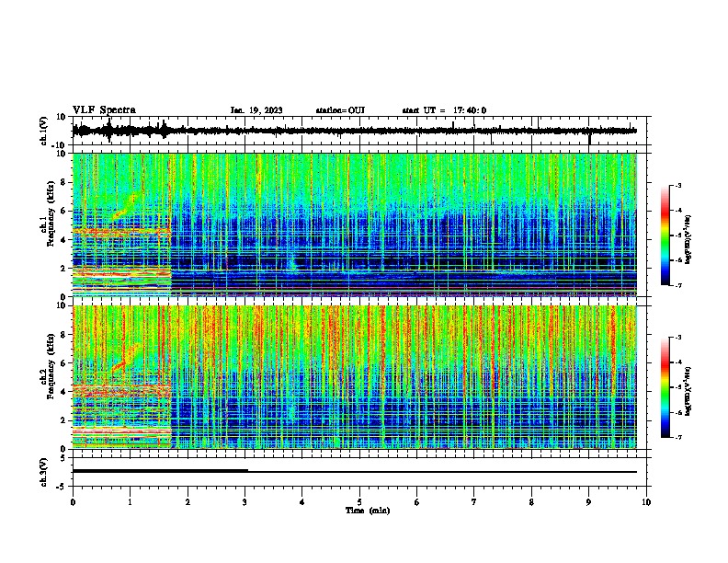728x563 pixels.
Task: Click time-axis tick label "10" at the right end
Action: [x=646, y=502]
